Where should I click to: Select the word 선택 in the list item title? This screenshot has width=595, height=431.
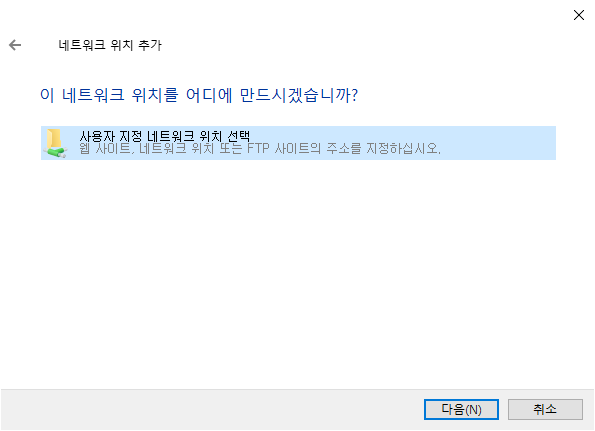(239, 136)
